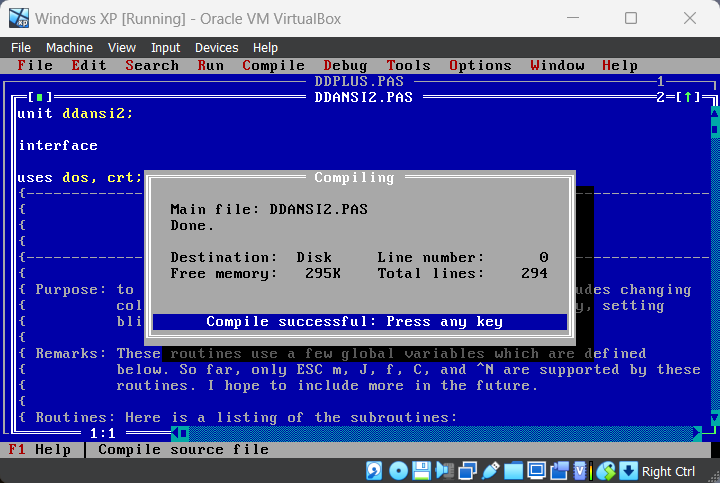Click the USB devices status icon
The height and width of the screenshot is (483, 720).
(490, 471)
